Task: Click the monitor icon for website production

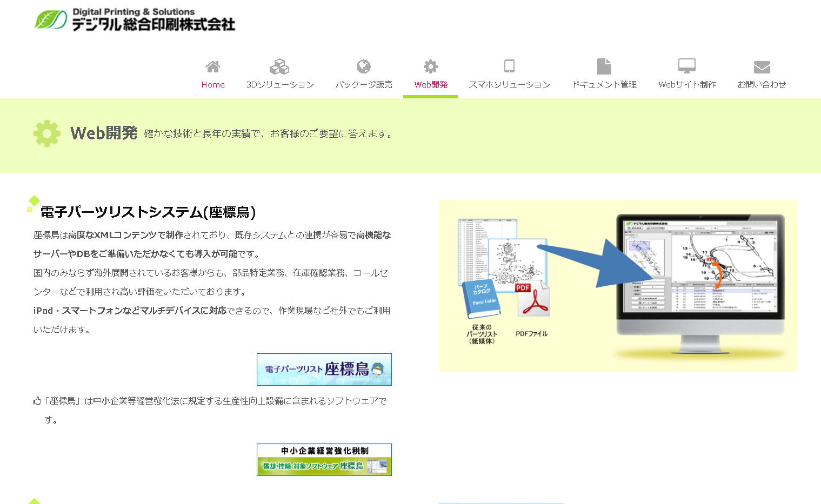Action: [x=687, y=66]
